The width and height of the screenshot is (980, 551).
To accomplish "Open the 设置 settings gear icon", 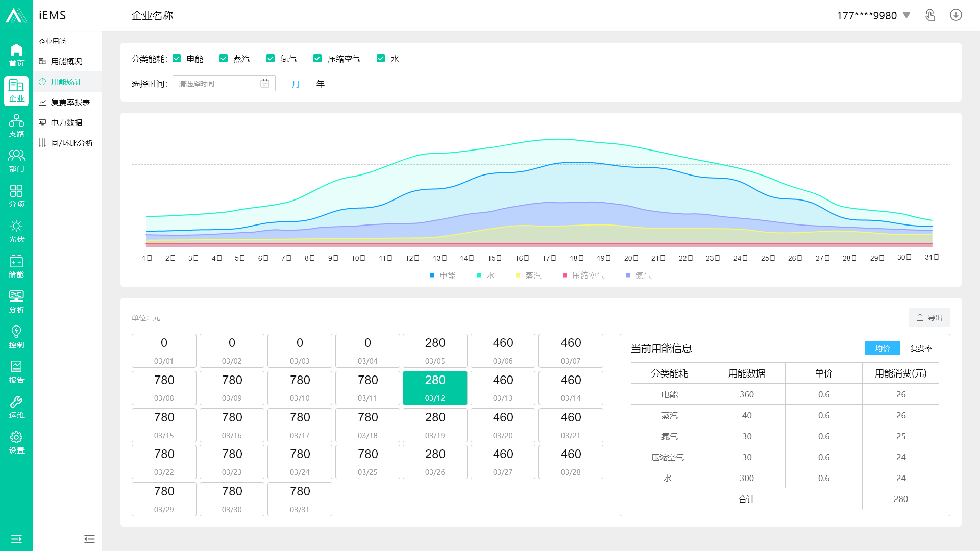I will pyautogui.click(x=16, y=442).
